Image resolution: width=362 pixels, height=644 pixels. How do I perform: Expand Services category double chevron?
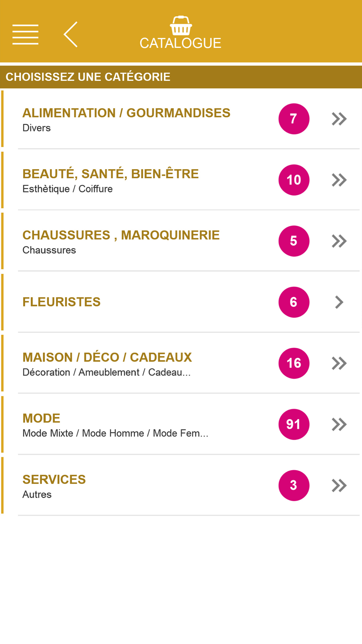point(339,485)
